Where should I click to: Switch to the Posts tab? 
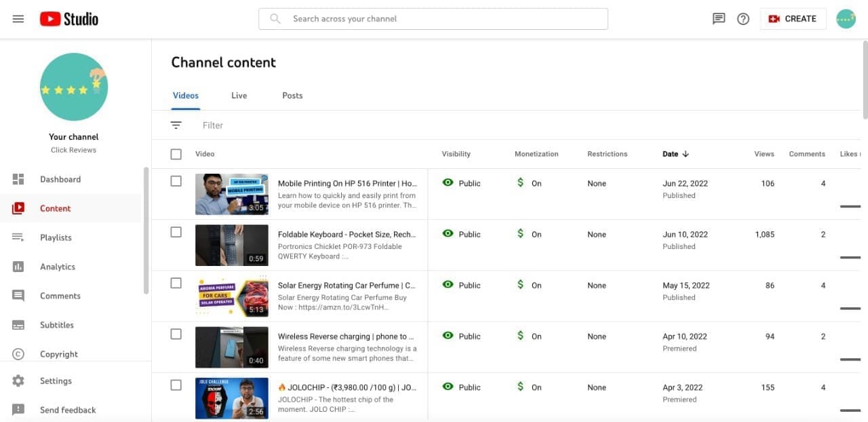coord(292,96)
